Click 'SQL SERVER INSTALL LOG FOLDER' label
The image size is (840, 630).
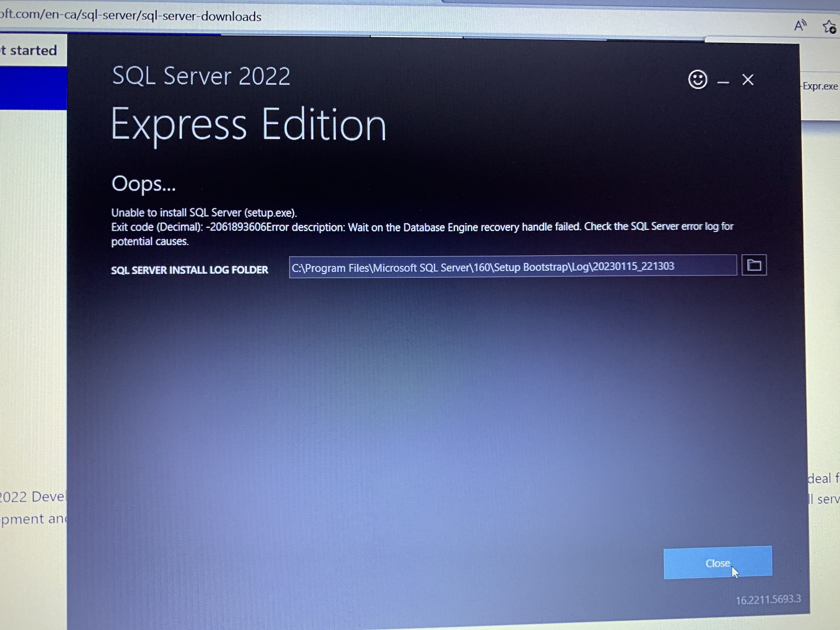click(x=190, y=270)
